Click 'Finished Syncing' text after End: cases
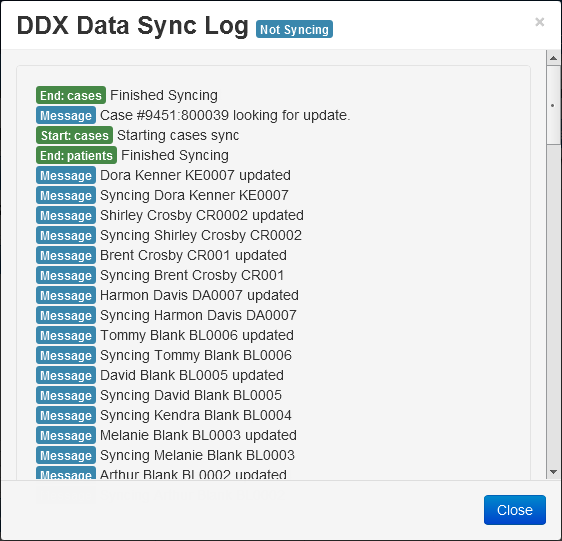Image resolution: width=562 pixels, height=541 pixels. point(164,95)
